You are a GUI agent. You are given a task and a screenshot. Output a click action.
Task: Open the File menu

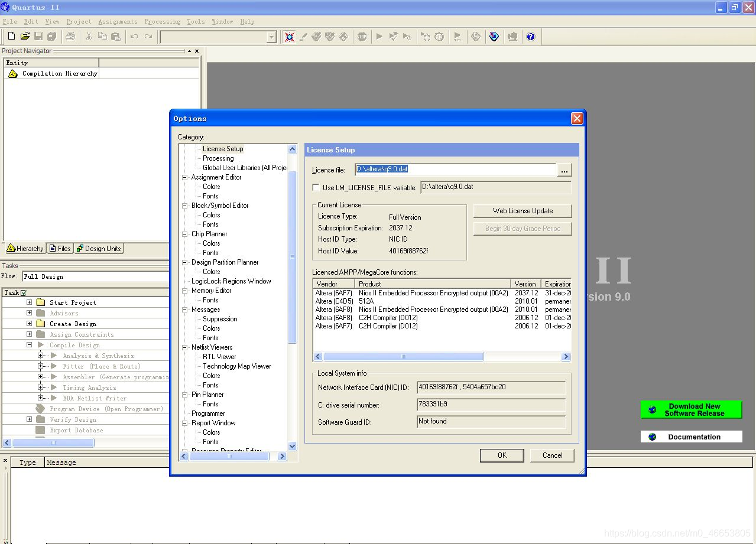[10, 22]
